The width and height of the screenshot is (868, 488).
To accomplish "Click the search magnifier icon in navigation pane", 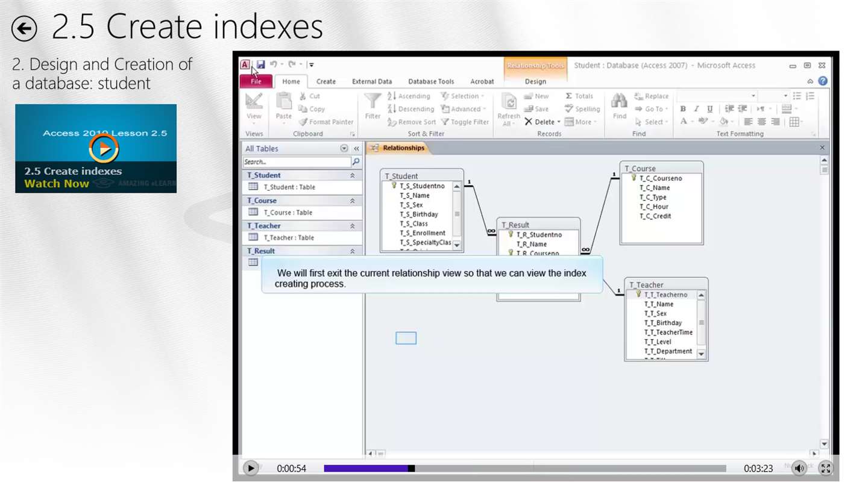I will tap(356, 161).
